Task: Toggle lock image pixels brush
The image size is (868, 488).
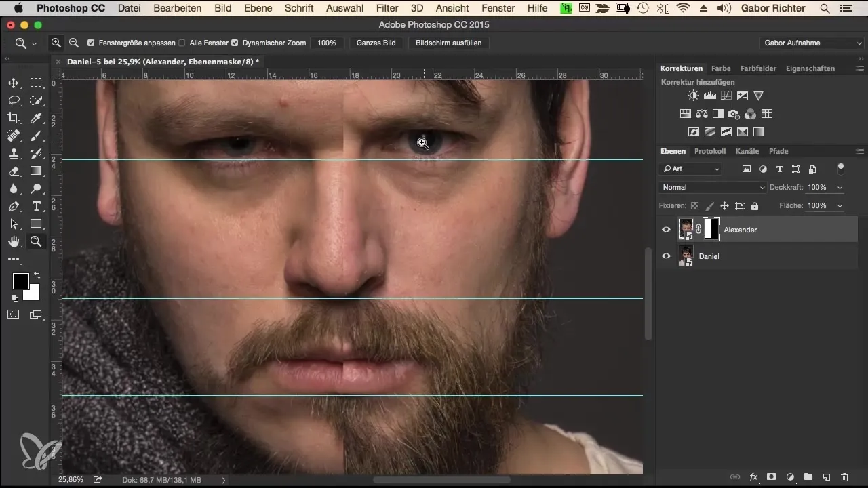Action: 709,205
